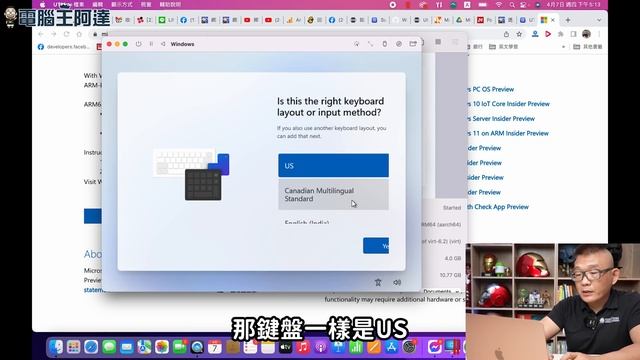Choose Canadian Multilingual Standard keyboard layout
Screen dimensions: 640x360
(333, 195)
